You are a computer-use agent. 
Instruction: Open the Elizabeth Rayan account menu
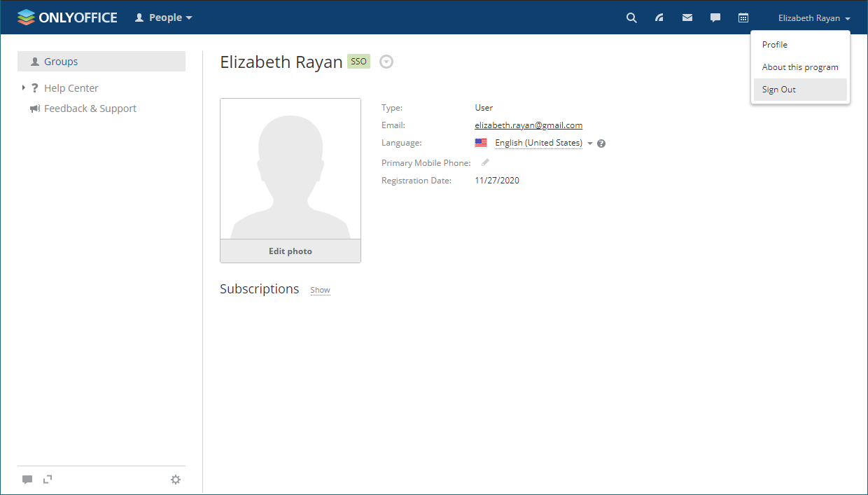pos(813,18)
